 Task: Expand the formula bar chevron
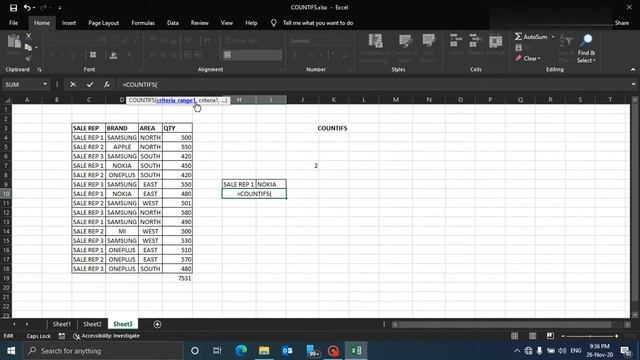(633, 84)
